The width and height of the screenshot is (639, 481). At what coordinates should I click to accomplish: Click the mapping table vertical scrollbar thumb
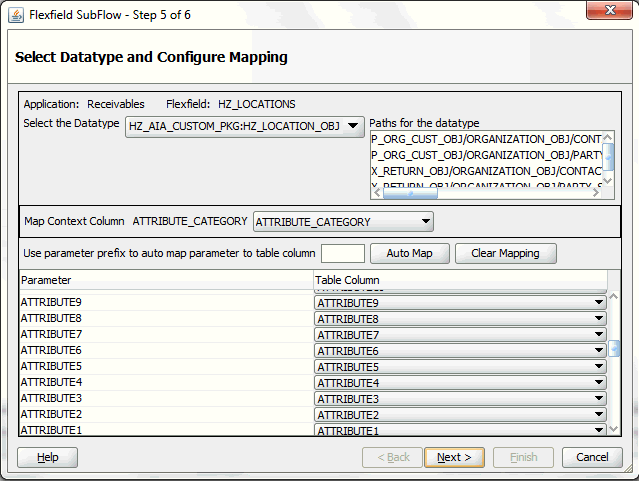(614, 348)
